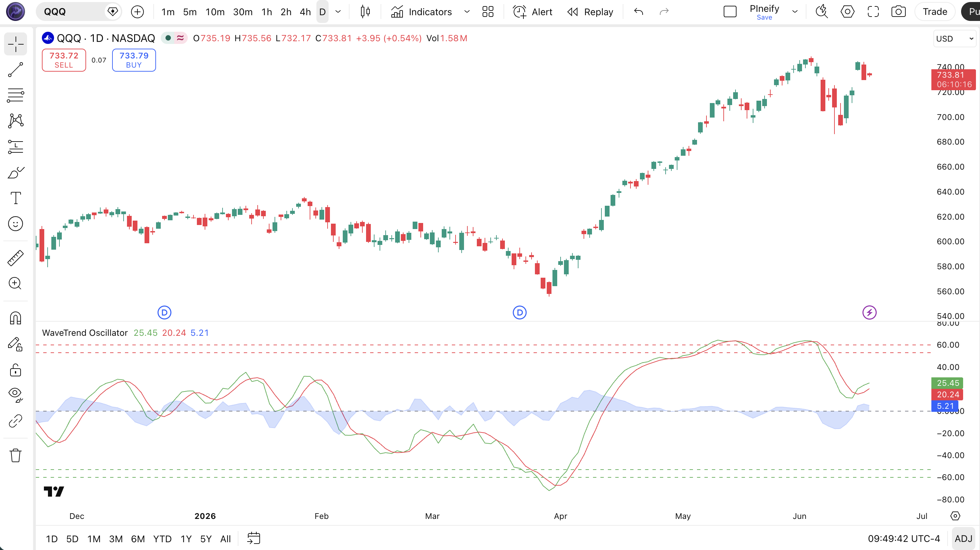The height and width of the screenshot is (550, 980).
Task: Click the dividend D marker near late March
Action: [x=520, y=313]
